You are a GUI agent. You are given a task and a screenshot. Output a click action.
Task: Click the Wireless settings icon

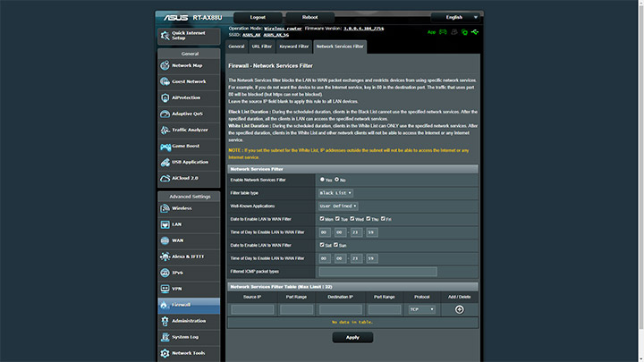(x=165, y=208)
